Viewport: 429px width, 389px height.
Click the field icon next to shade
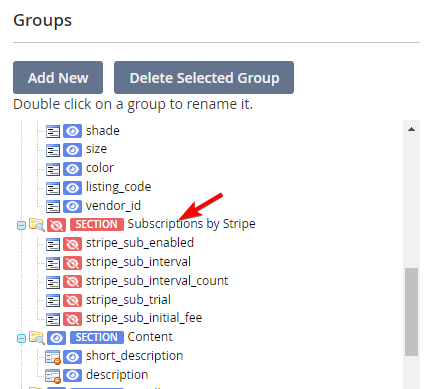click(53, 131)
